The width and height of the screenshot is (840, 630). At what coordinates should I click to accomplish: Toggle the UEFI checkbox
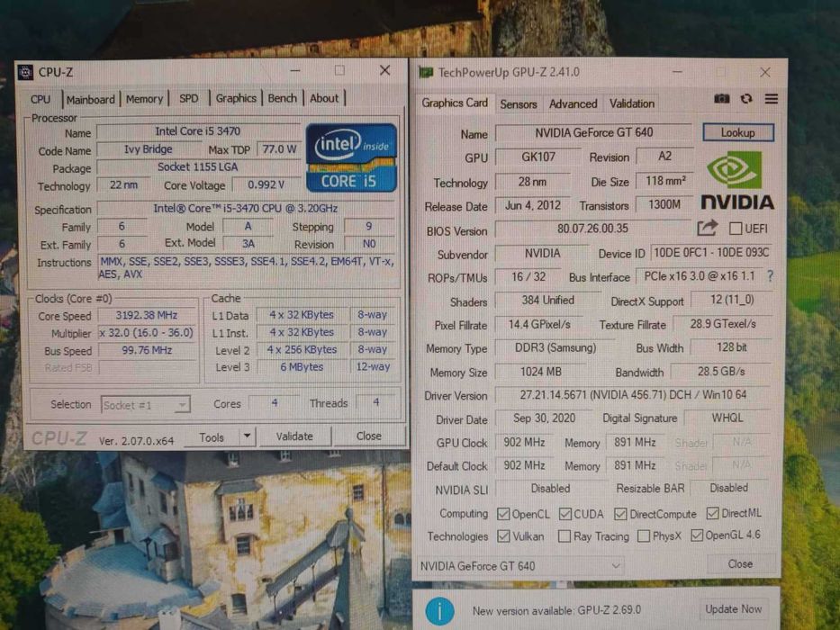(x=736, y=229)
